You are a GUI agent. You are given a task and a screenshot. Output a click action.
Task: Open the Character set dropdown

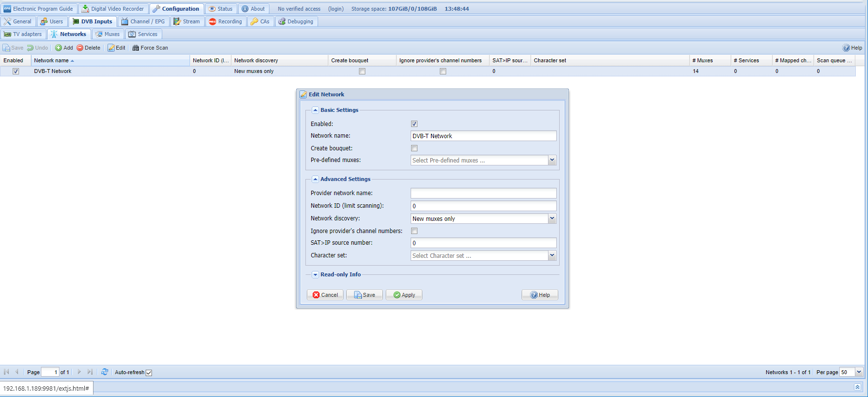click(552, 255)
